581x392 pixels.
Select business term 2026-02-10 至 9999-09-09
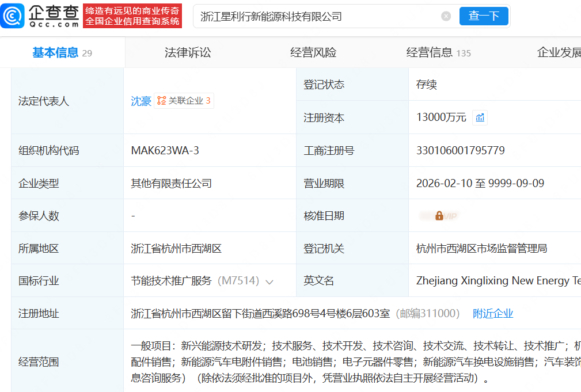480,183
